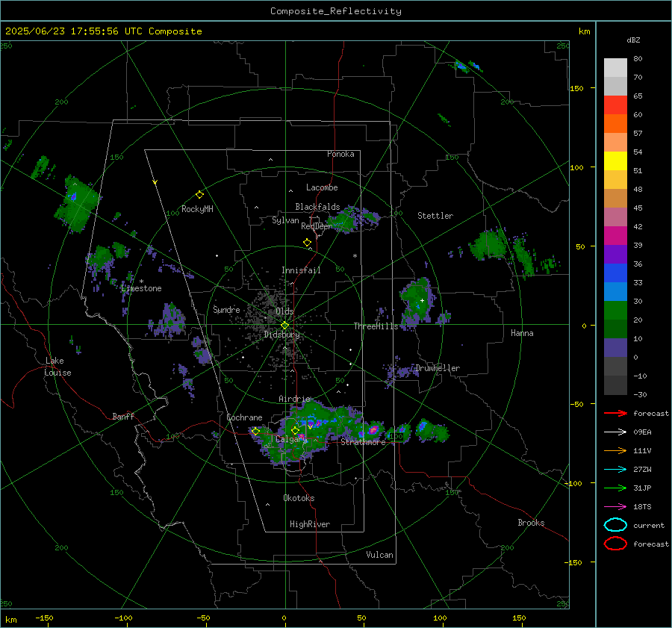The image size is (672, 628).
Task: Click the yellow diamond radar-center marker near Olds
Action: [x=284, y=325]
